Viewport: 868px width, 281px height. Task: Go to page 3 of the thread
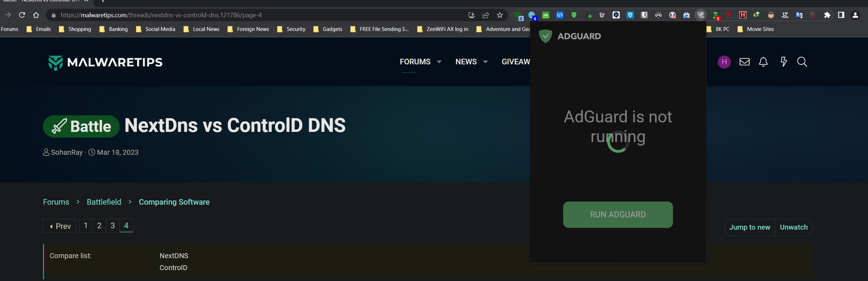pyautogui.click(x=113, y=226)
